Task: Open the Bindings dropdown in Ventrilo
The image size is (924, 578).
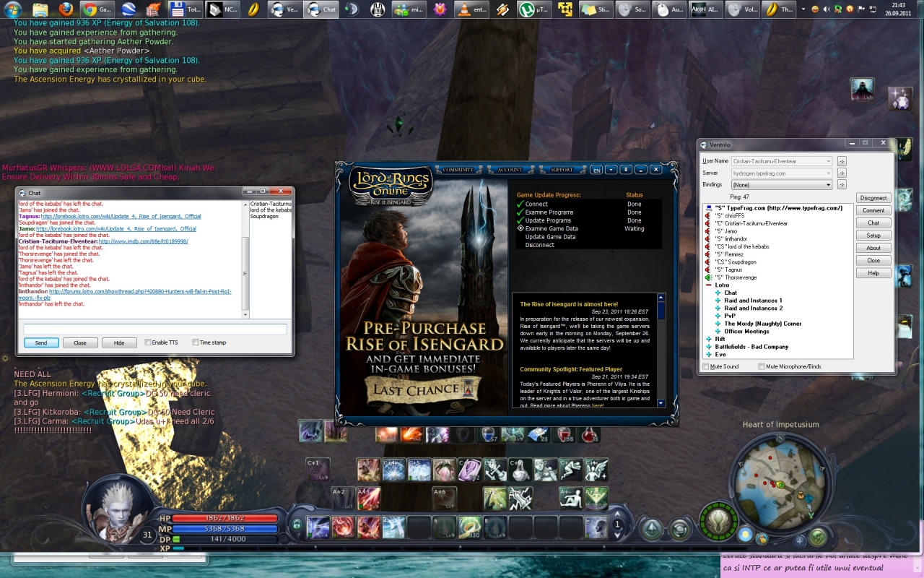Action: [x=782, y=185]
